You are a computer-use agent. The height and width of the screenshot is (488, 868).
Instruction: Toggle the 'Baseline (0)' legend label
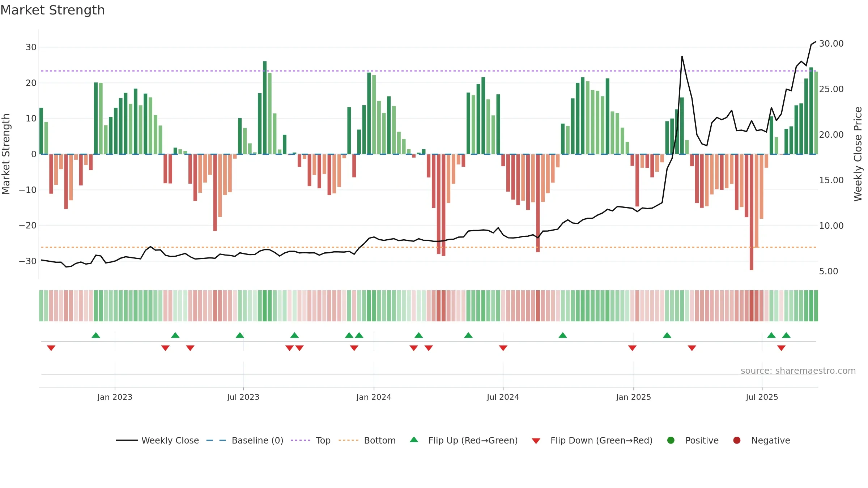tap(258, 440)
